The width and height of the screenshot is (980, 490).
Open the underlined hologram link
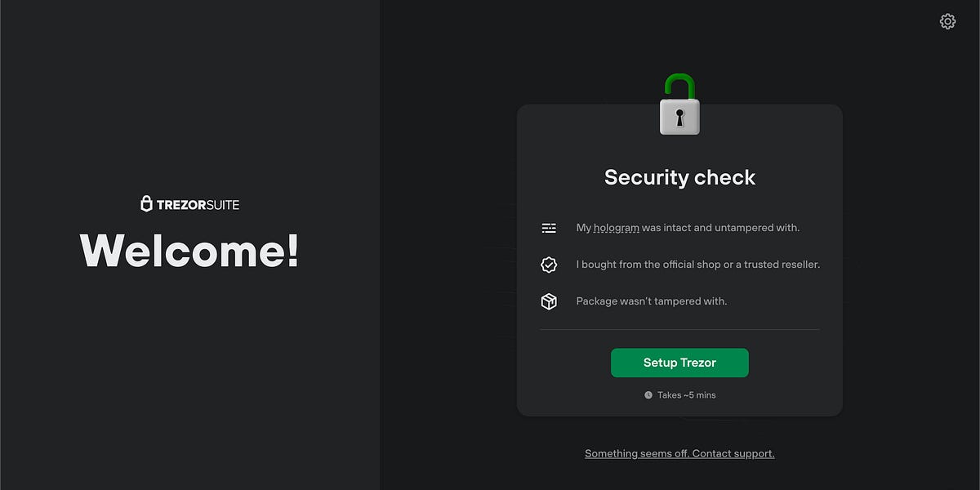(617, 228)
